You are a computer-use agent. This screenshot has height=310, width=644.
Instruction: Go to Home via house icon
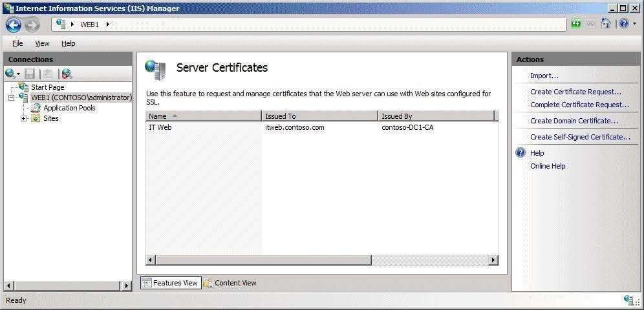click(x=605, y=24)
